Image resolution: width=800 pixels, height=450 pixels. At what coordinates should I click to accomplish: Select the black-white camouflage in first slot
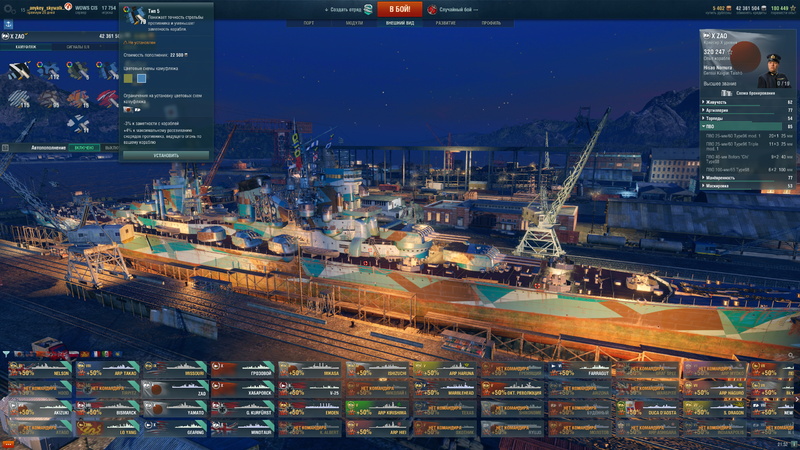(19, 70)
